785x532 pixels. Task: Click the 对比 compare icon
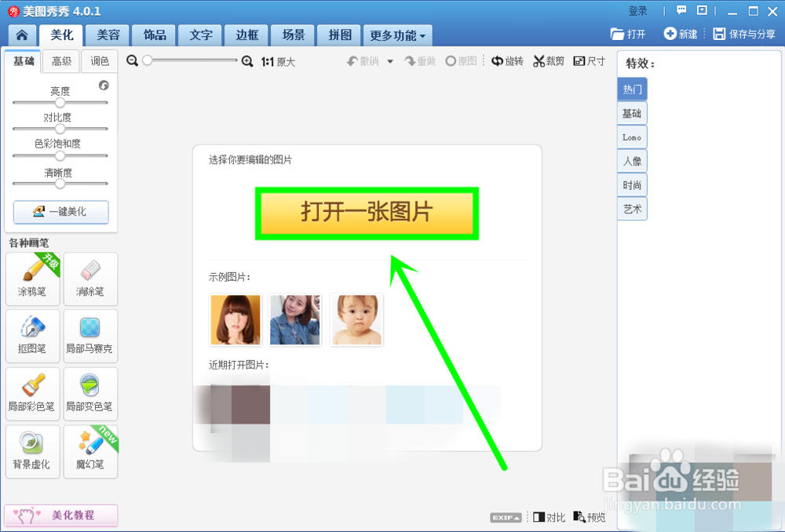pyautogui.click(x=539, y=517)
